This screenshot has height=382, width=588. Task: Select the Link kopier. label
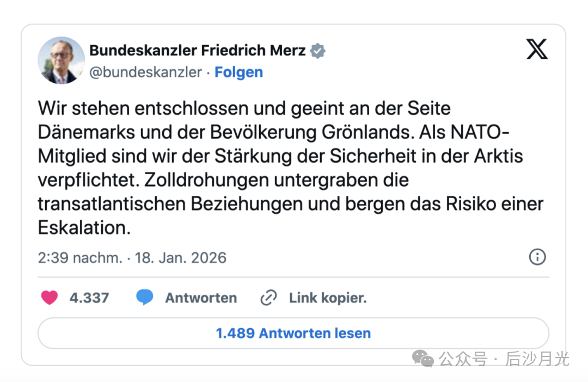(328, 298)
